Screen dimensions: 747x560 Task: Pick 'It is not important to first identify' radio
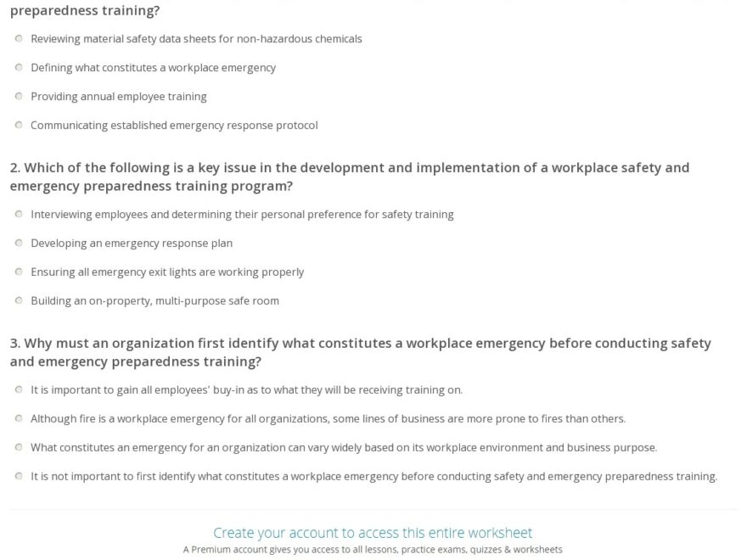(x=19, y=477)
